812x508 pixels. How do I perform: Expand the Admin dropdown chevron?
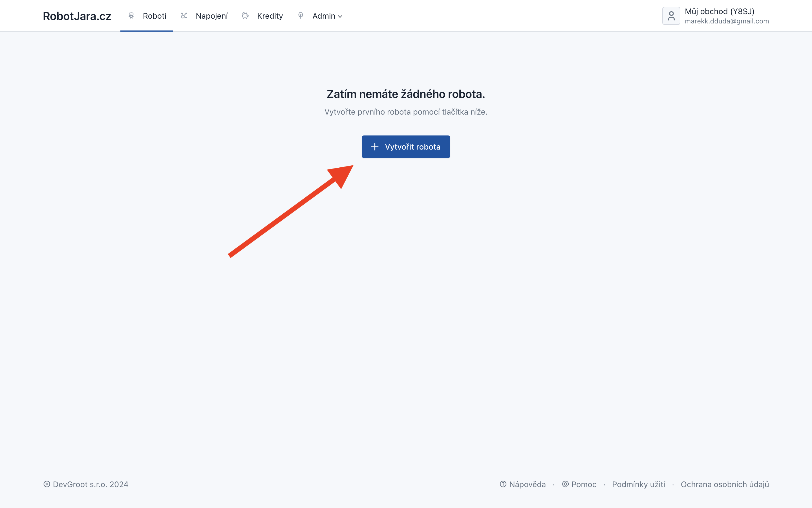click(x=340, y=16)
